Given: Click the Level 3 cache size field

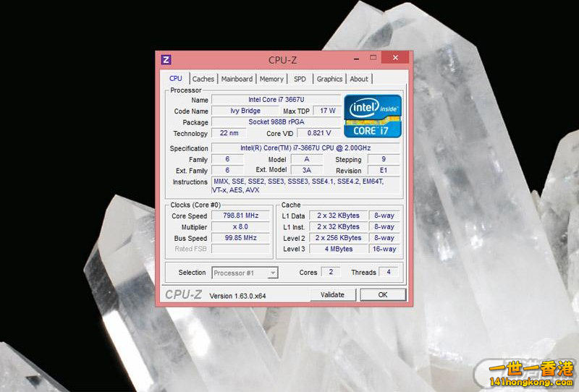Looking at the screenshot, I should [x=337, y=249].
